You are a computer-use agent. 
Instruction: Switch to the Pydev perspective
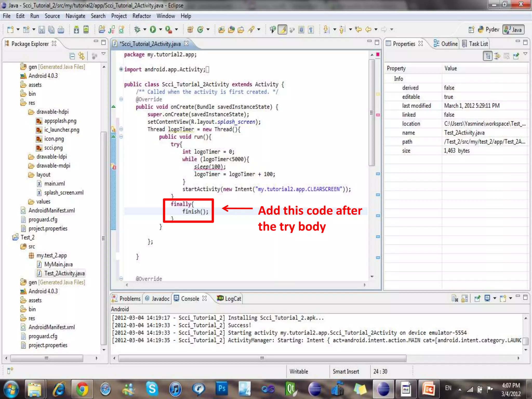[488, 30]
